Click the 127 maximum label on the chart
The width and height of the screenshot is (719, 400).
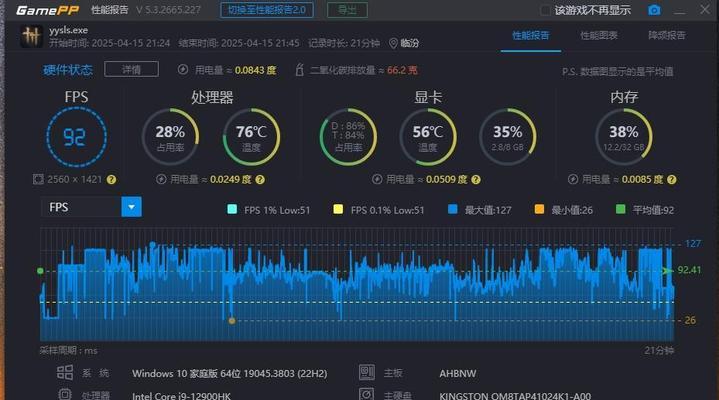[x=693, y=244]
